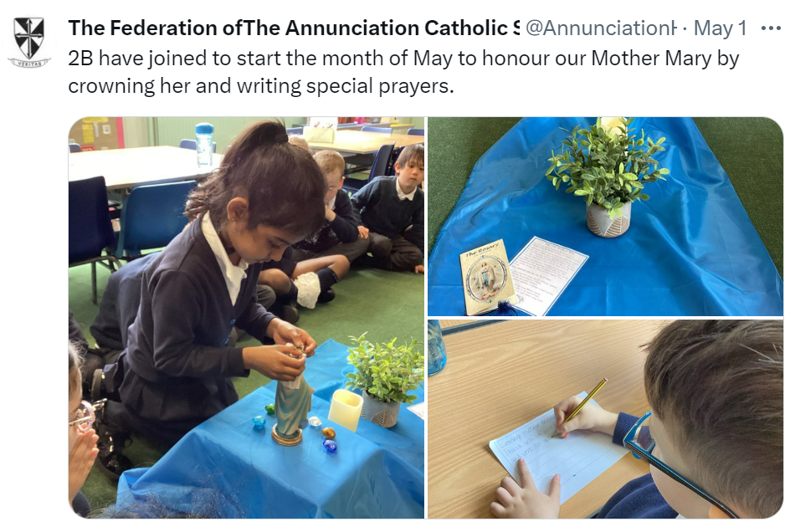Click the coloured glass pebbles near the statue

(x=295, y=428)
